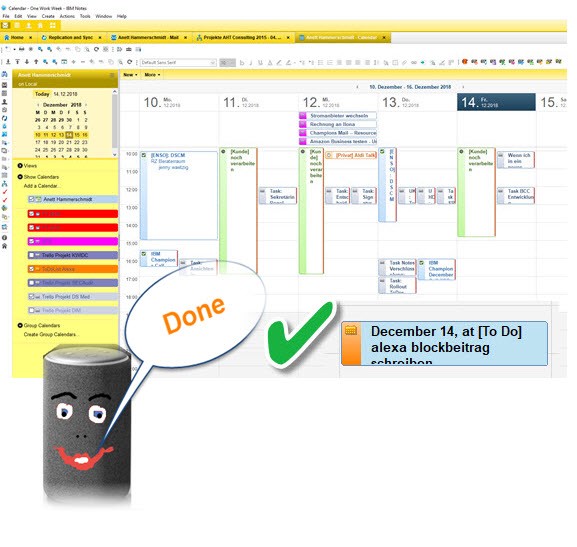Viewport: 577px width, 547px height.
Task: Go to the previous week with the left arrow
Action: point(357,87)
